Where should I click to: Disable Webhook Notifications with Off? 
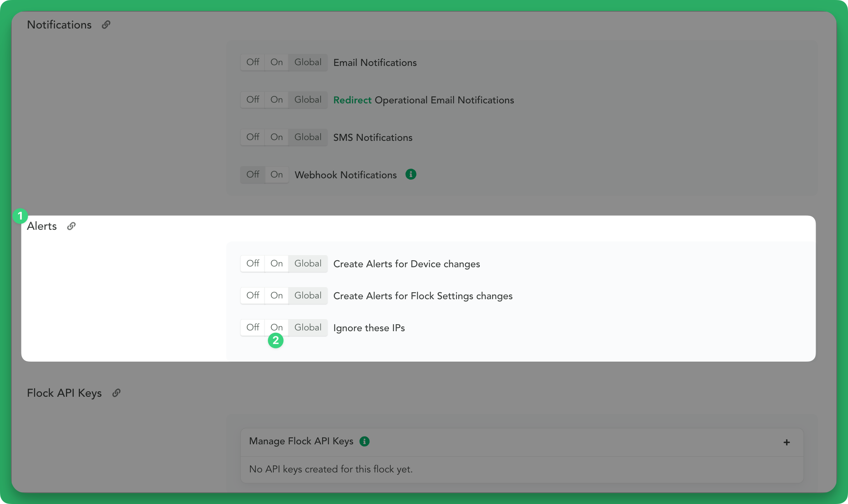click(253, 175)
